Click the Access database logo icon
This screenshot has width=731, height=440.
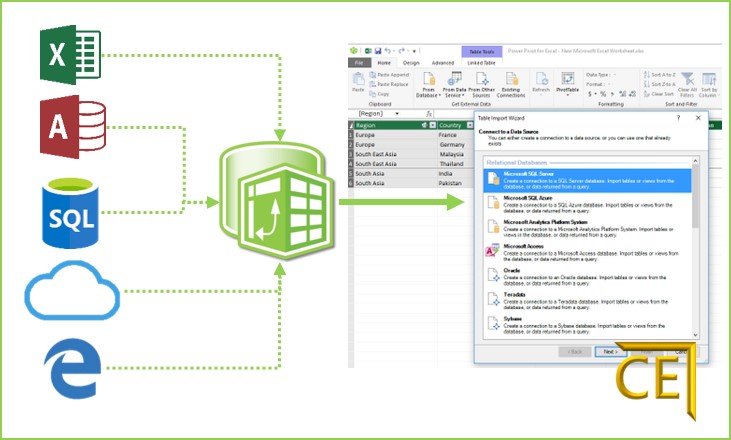click(x=72, y=127)
